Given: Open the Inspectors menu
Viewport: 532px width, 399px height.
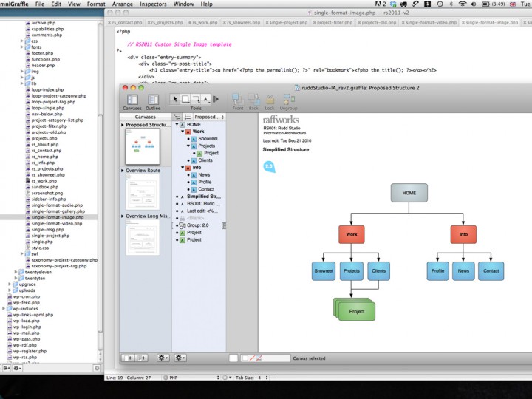Looking at the screenshot, I should tap(153, 4).
